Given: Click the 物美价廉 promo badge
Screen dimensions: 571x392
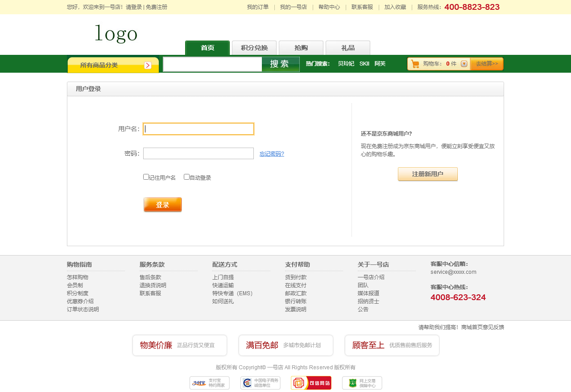Looking at the screenshot, I should click(x=180, y=345).
